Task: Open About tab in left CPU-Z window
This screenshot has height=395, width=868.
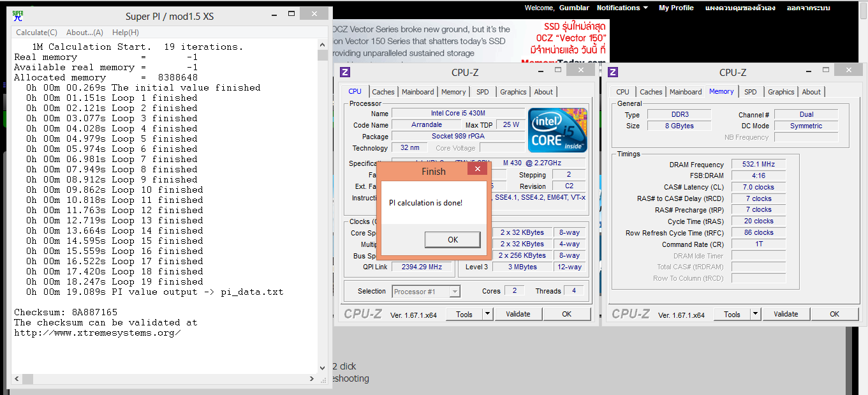Action: (543, 92)
